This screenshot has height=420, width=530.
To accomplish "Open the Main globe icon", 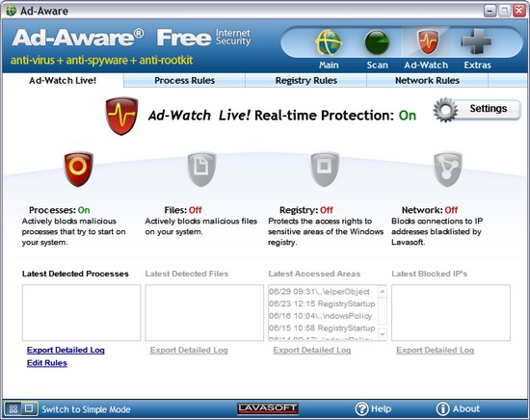I will tap(329, 43).
